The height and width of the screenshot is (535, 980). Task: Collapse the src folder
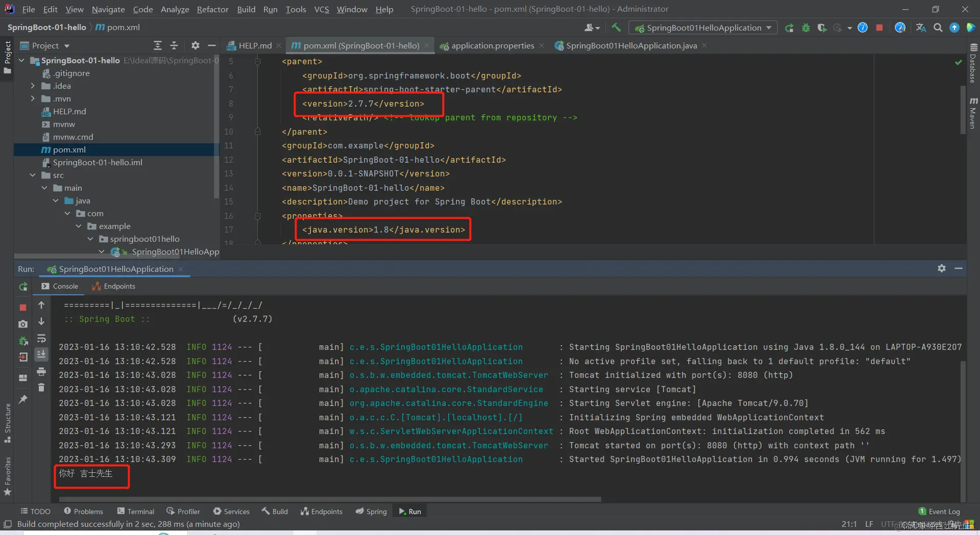(x=33, y=175)
